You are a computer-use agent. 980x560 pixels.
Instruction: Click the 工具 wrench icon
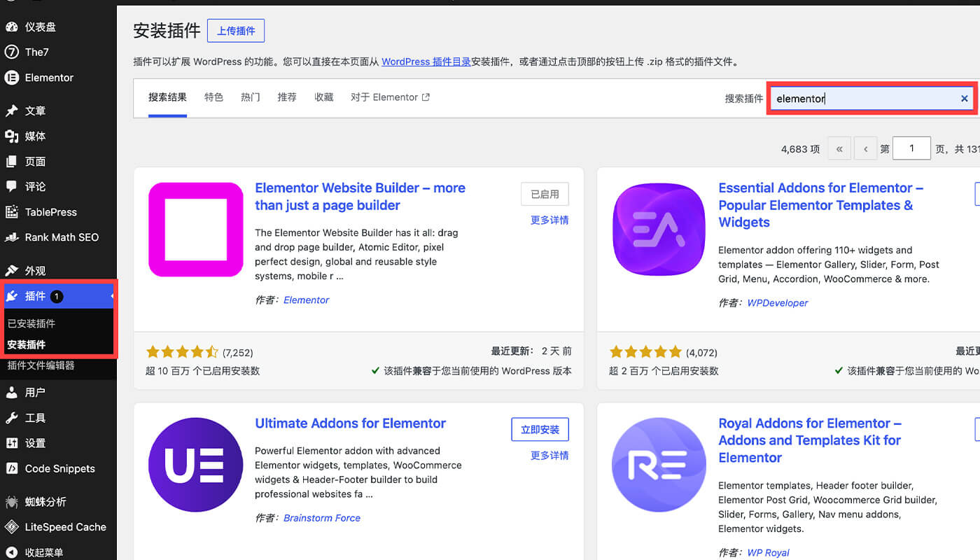click(x=11, y=418)
